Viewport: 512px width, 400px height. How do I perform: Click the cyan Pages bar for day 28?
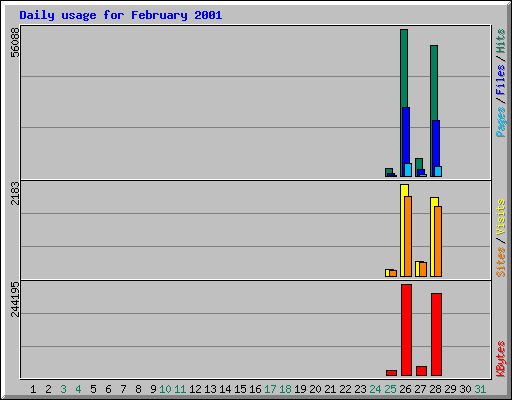tap(438, 172)
